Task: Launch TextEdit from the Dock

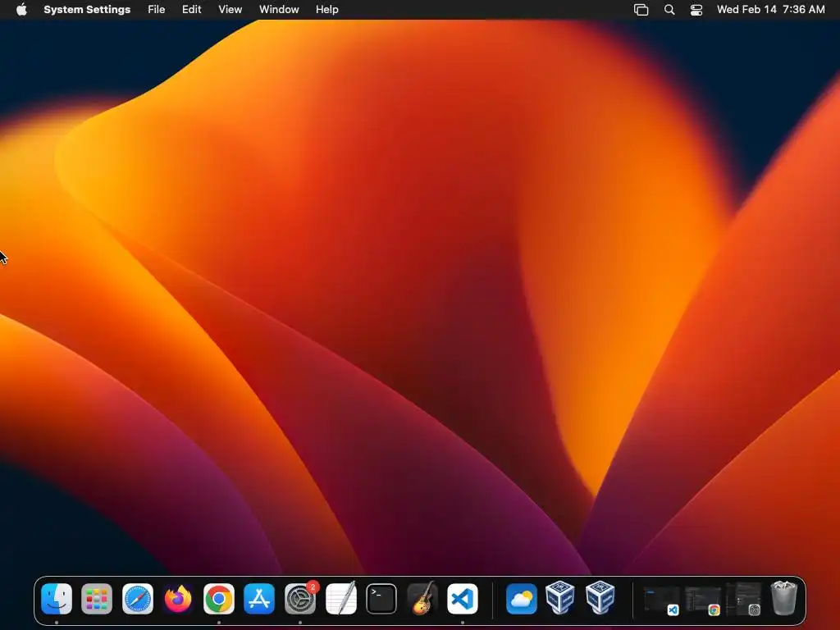Action: pyautogui.click(x=340, y=598)
